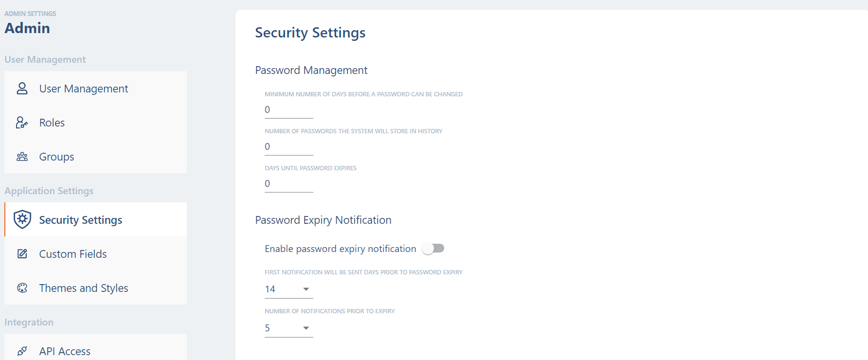Open first notification days dropdown showing 14
The image size is (868, 360).
[289, 289]
